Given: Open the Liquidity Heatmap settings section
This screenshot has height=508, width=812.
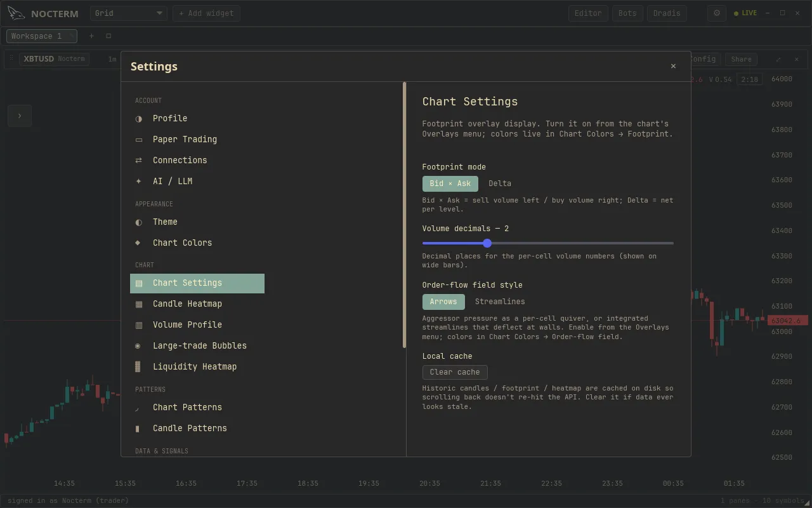Looking at the screenshot, I should (x=197, y=367).
